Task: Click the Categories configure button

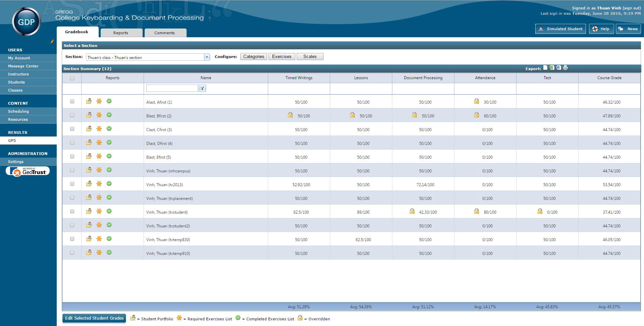Action: [x=254, y=57]
